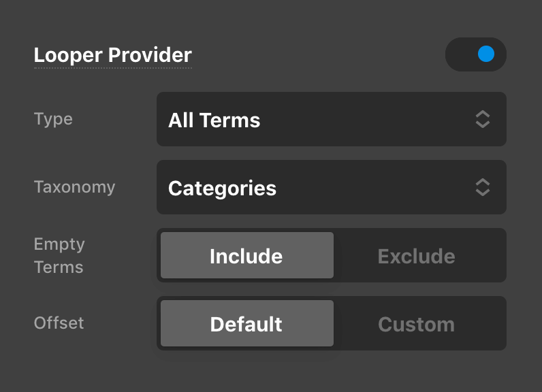Select Exclude for Empty Terms
This screenshot has height=392, width=542.
pyautogui.click(x=416, y=256)
